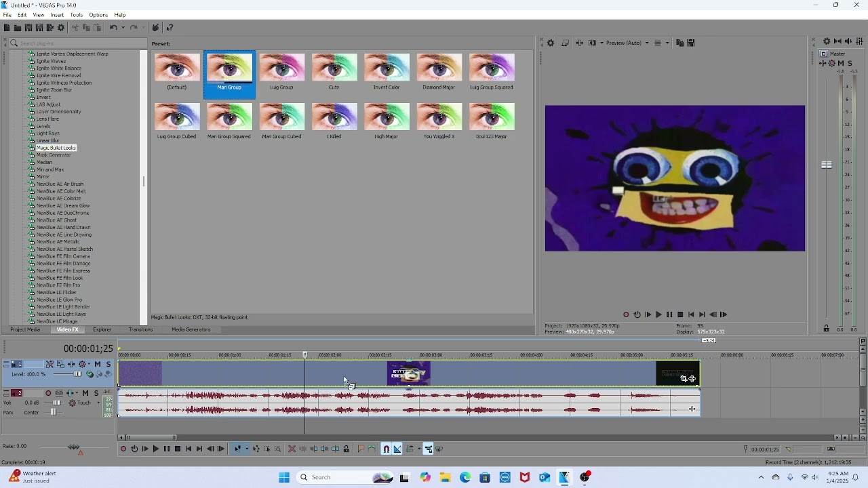Mute video track 1

coord(98,364)
